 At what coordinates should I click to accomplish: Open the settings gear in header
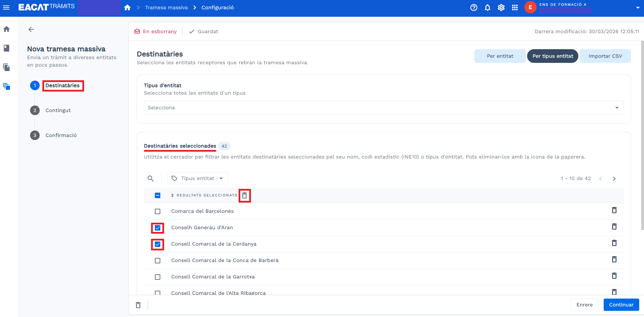[501, 8]
